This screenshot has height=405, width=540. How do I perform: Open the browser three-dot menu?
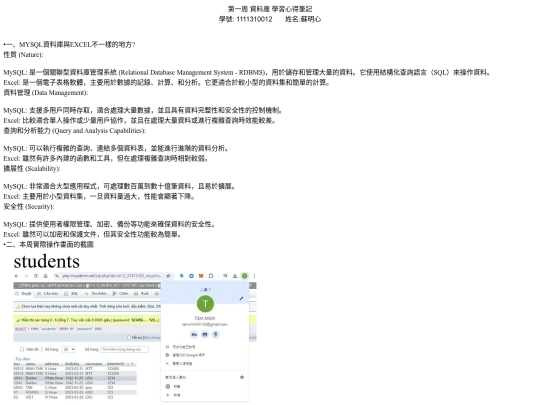255,276
